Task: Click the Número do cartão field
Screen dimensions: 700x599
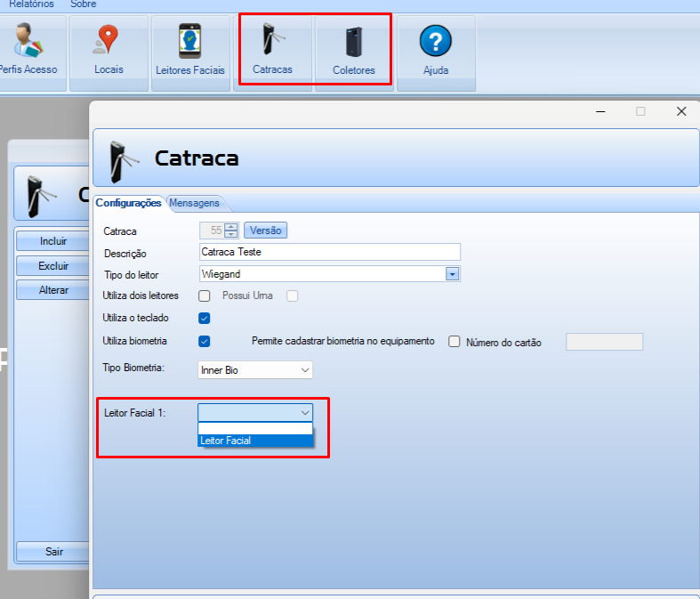Action: pyautogui.click(x=605, y=342)
